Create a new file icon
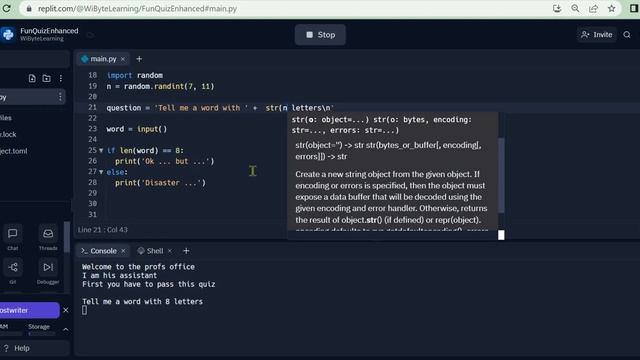The height and width of the screenshot is (360, 640). [x=32, y=78]
